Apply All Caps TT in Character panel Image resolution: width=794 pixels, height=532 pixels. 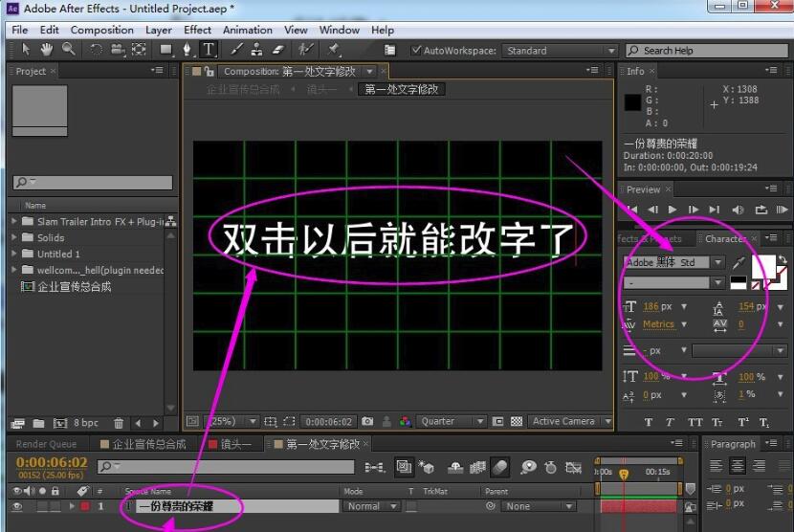695,422
